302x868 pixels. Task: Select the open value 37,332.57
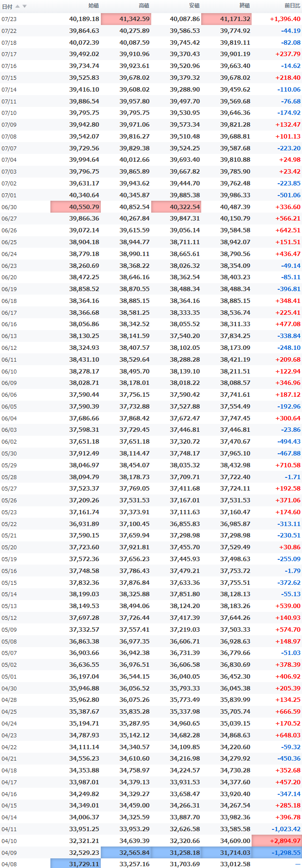(x=84, y=630)
